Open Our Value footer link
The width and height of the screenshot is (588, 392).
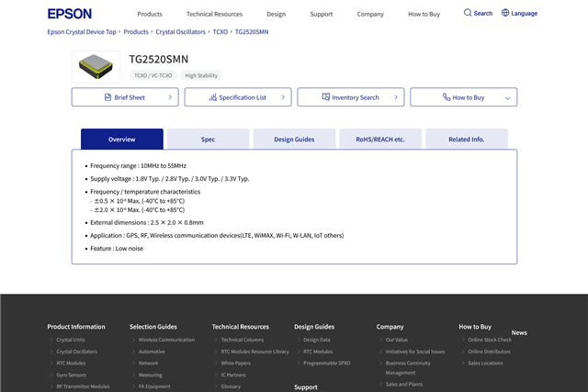pos(396,340)
